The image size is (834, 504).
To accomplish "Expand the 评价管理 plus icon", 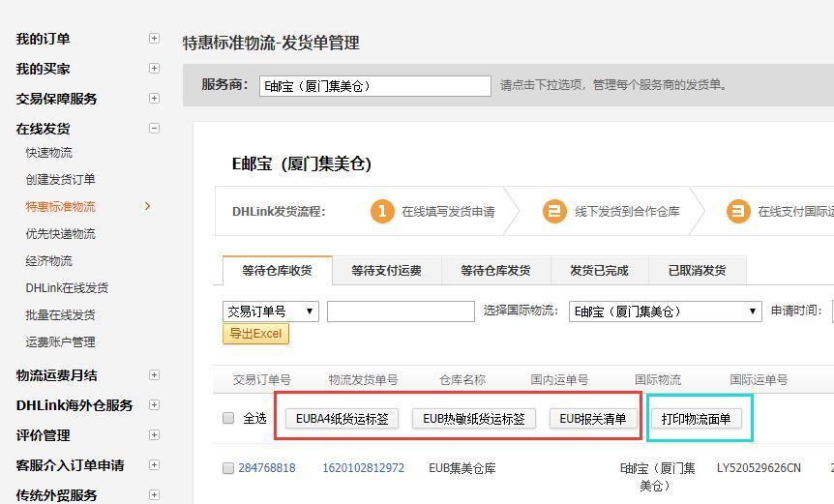I will [x=154, y=435].
